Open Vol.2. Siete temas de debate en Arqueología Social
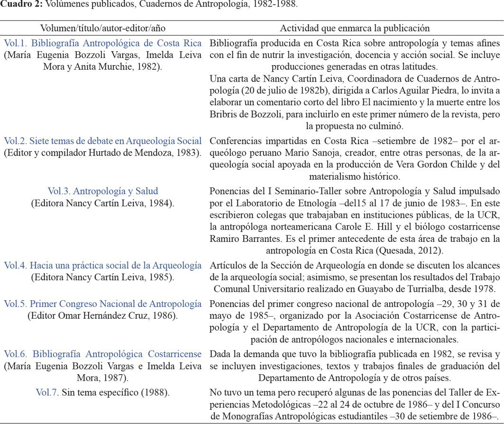The image size is (504, 424). point(102,141)
